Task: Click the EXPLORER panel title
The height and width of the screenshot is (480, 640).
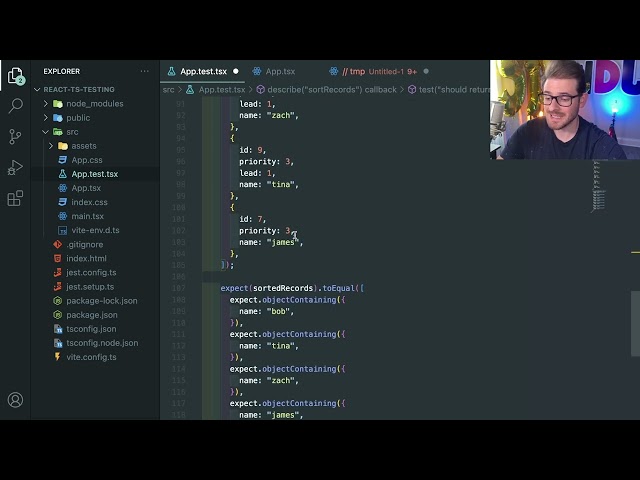Action: pyautogui.click(x=62, y=71)
